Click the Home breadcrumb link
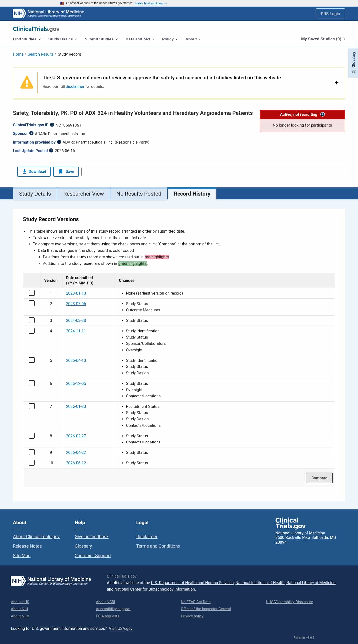The image size is (358, 644). (18, 54)
